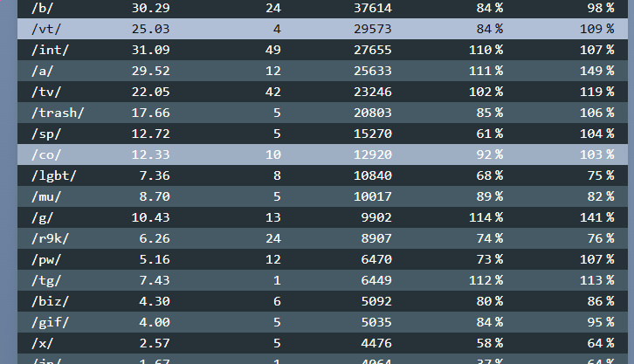Click the count 8907 in /r9k/ row
634x364 pixels.
376,239
